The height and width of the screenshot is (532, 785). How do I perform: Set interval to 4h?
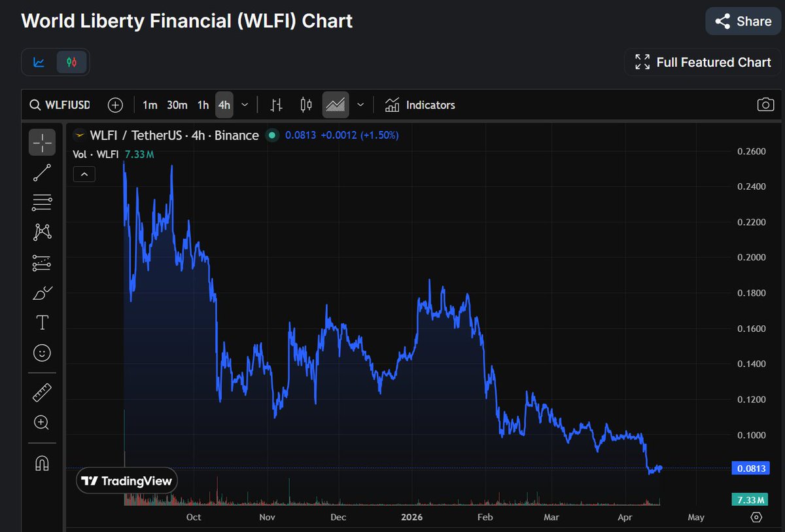224,105
